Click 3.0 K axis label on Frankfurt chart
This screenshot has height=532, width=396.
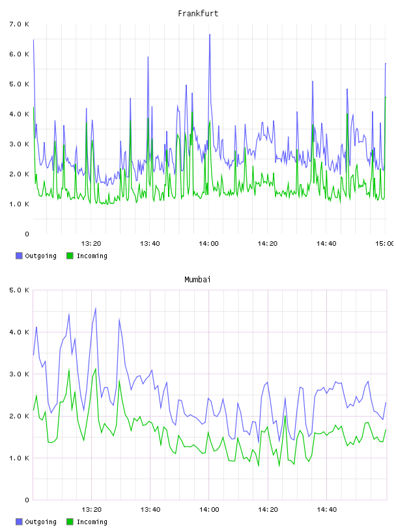click(20, 144)
